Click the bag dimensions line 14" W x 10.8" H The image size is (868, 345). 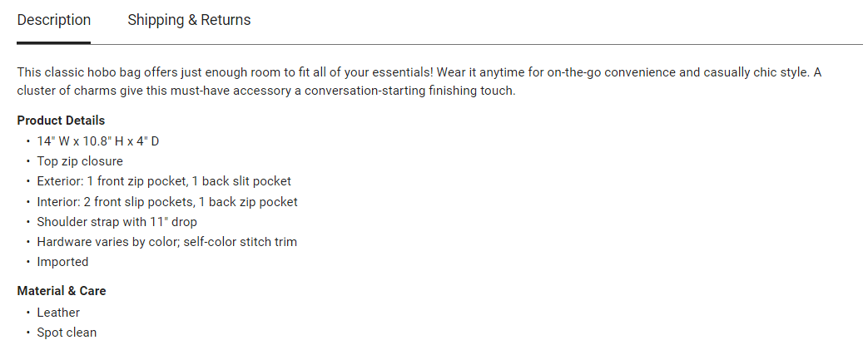98,141
